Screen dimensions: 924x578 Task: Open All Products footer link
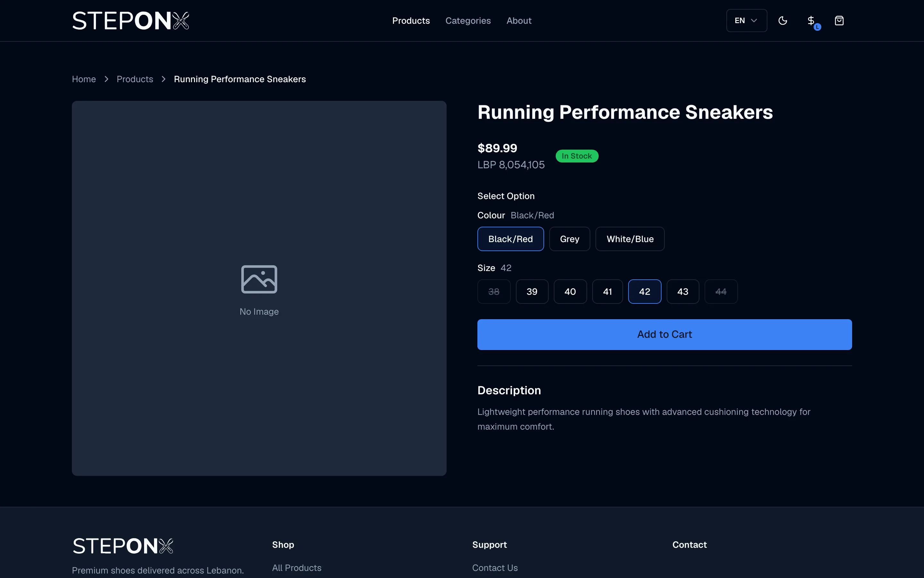(297, 568)
